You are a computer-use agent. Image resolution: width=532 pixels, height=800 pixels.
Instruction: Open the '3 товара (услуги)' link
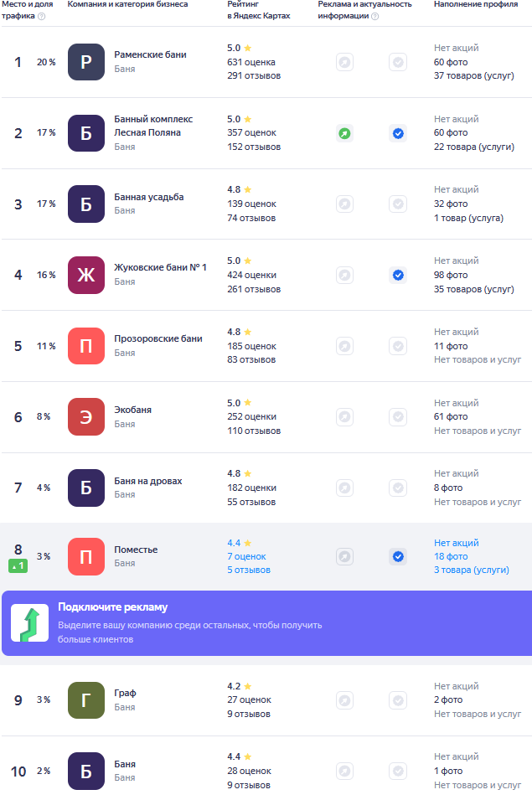471,570
